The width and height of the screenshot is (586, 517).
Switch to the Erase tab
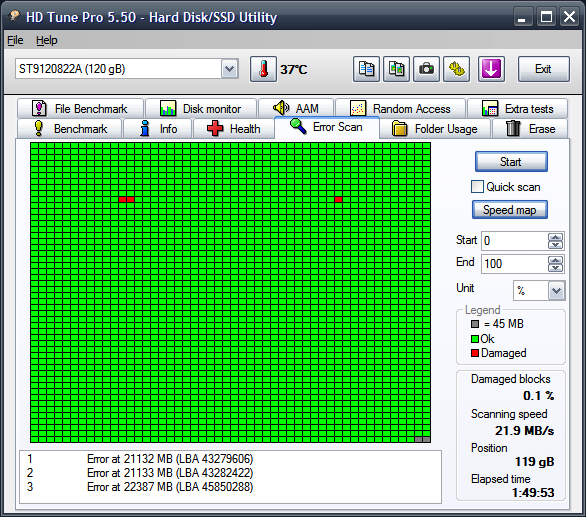tap(530, 129)
